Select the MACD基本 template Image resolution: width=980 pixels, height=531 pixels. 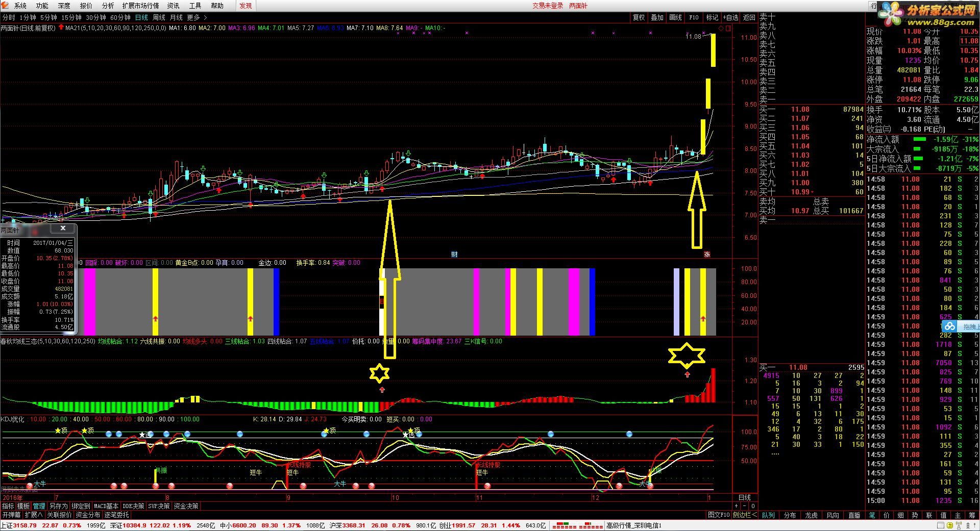(106, 506)
